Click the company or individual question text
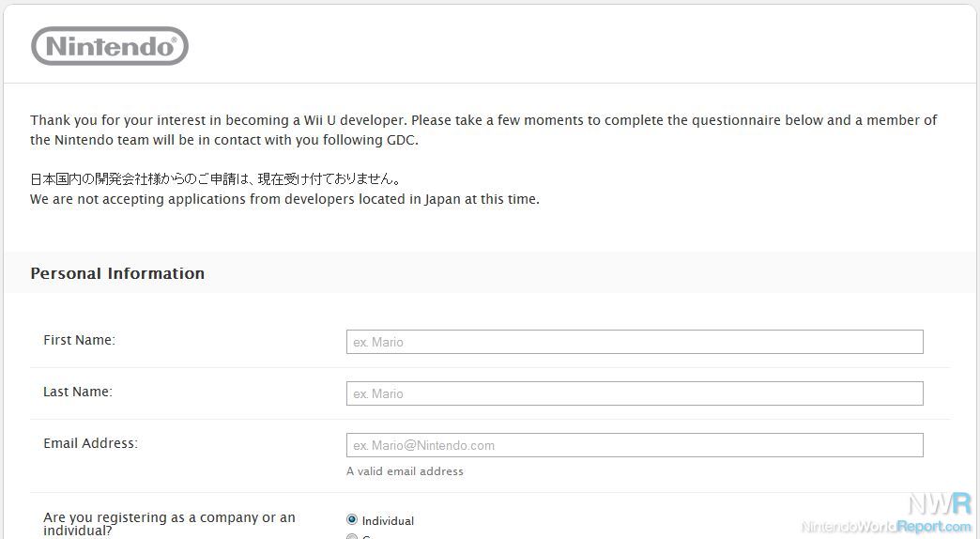This screenshot has height=539, width=980. point(169,524)
